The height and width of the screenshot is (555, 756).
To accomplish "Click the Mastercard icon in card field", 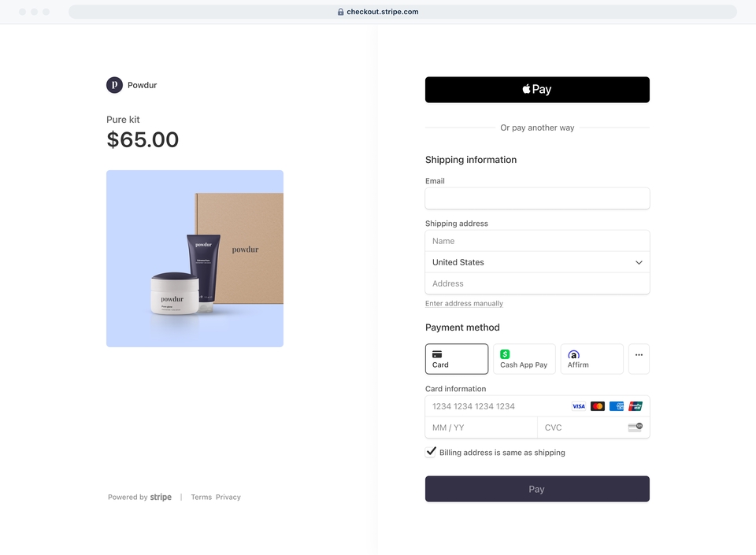I will tap(597, 406).
